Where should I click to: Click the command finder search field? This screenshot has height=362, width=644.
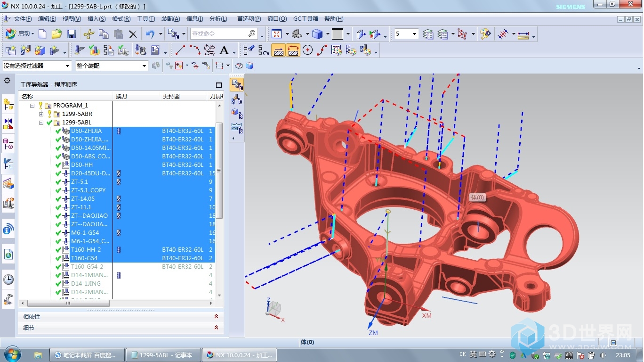(x=223, y=34)
